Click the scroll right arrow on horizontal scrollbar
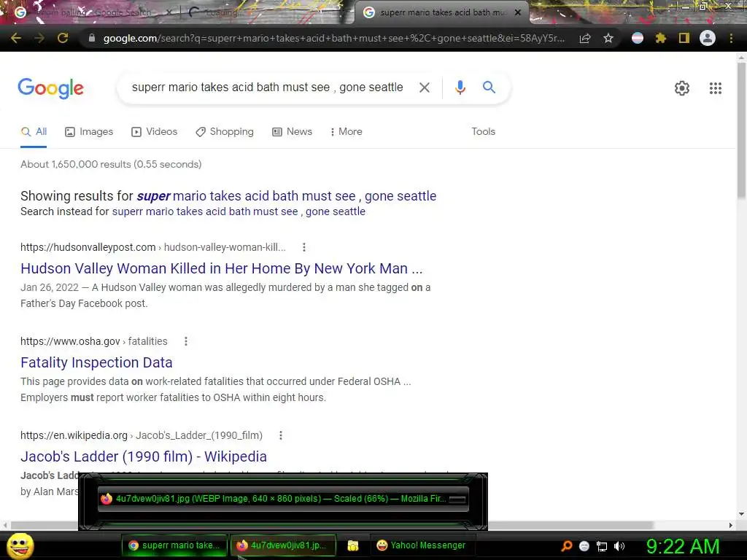Screen dimensions: 747x560 (x=731, y=525)
